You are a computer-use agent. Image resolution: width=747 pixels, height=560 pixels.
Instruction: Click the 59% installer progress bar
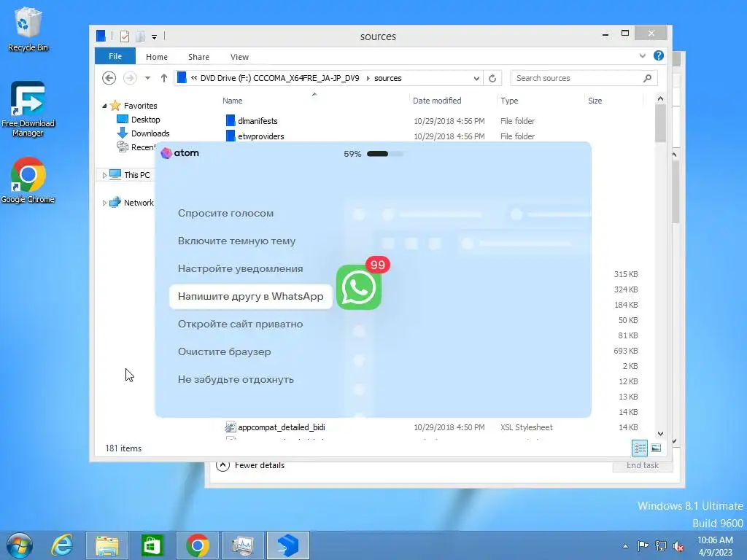385,154
